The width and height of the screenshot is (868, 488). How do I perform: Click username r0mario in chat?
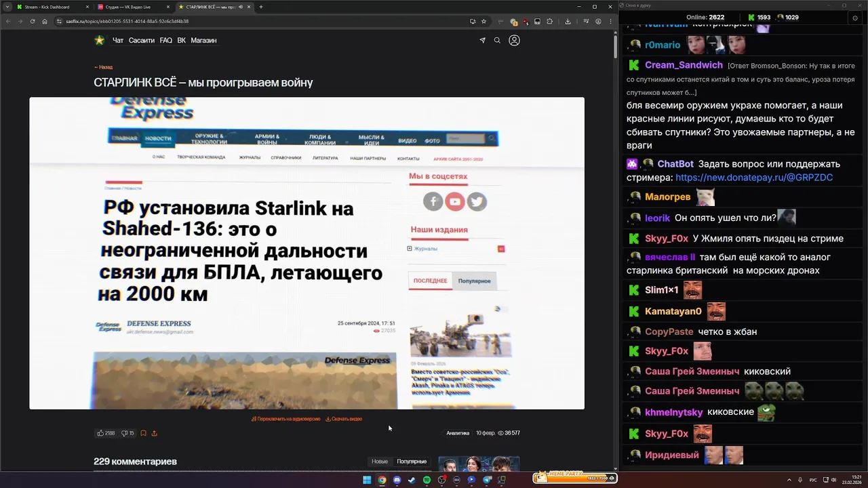(x=663, y=45)
